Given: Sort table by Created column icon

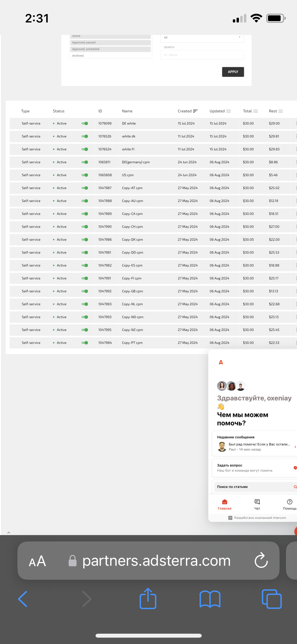Looking at the screenshot, I should click(x=195, y=111).
